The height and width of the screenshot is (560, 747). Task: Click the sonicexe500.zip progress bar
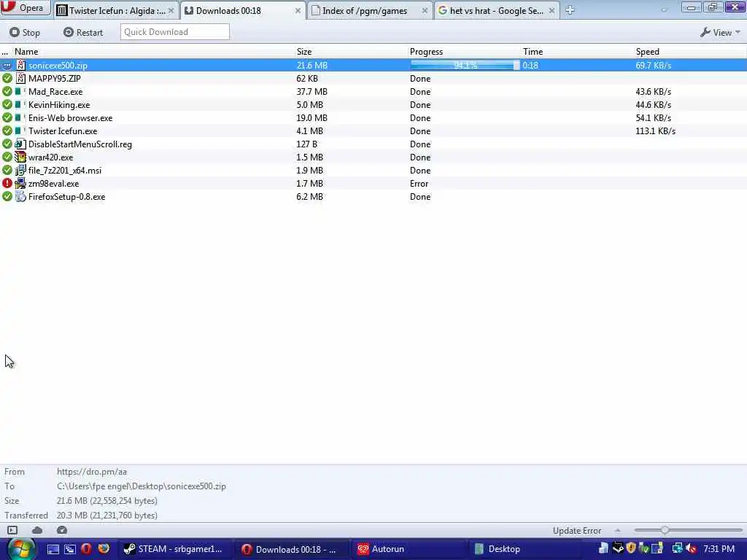coord(465,65)
